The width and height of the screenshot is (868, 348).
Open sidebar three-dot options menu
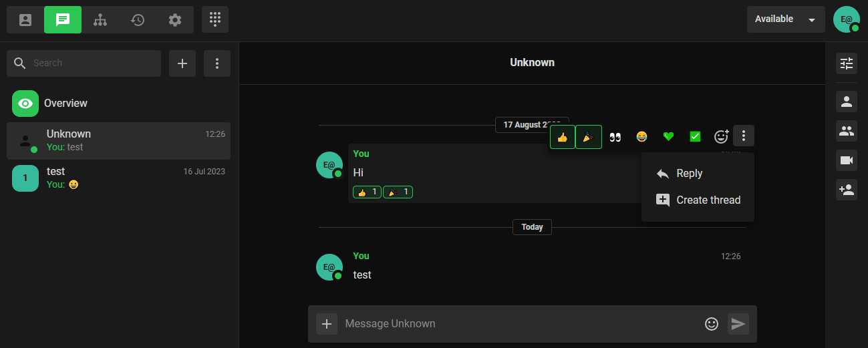pyautogui.click(x=217, y=63)
